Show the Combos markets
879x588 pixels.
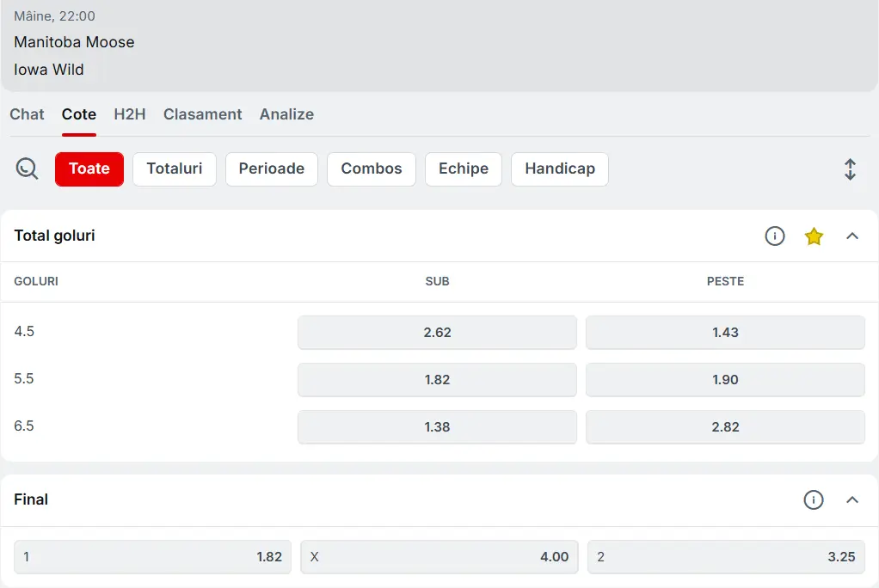point(372,169)
